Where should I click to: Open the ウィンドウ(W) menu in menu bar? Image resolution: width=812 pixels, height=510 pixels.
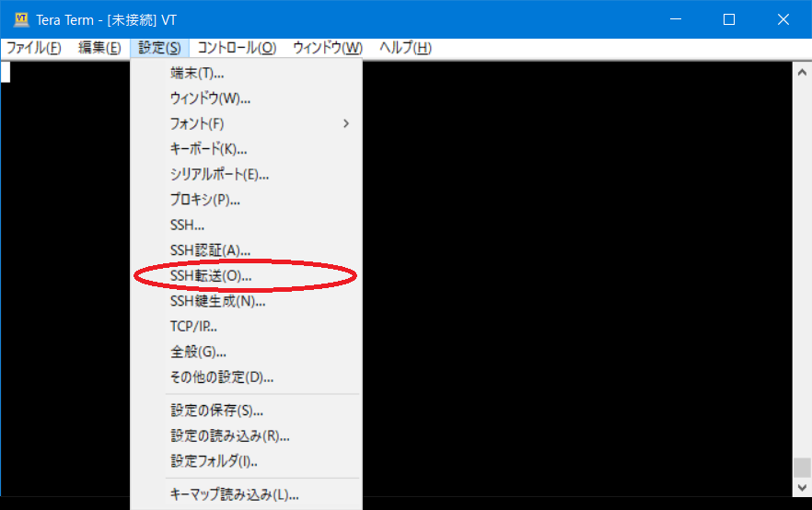(328, 48)
